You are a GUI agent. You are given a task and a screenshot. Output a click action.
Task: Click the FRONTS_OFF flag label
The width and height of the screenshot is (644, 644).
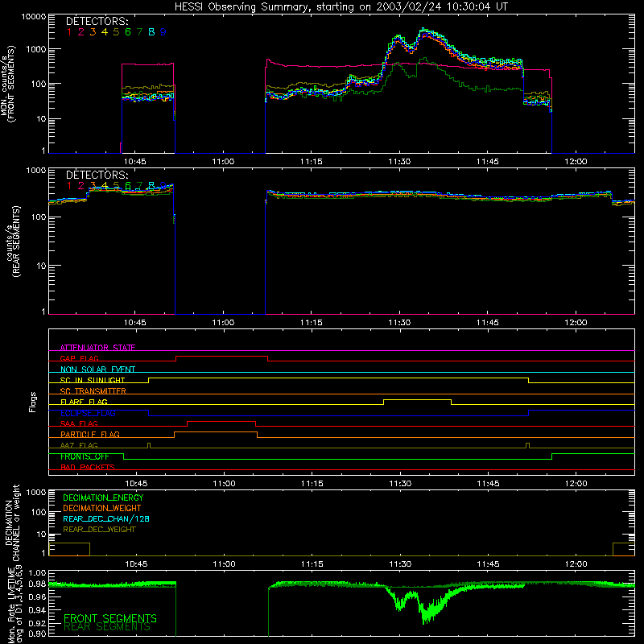point(85,456)
